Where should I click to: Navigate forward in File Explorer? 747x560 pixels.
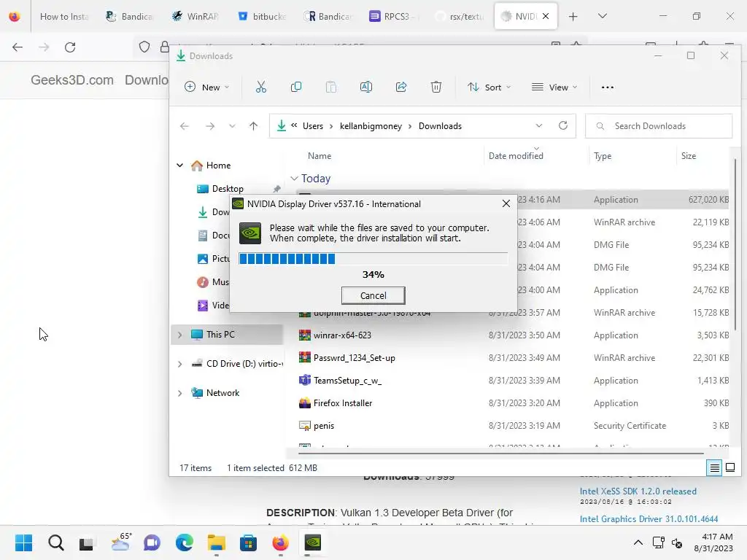(210, 126)
